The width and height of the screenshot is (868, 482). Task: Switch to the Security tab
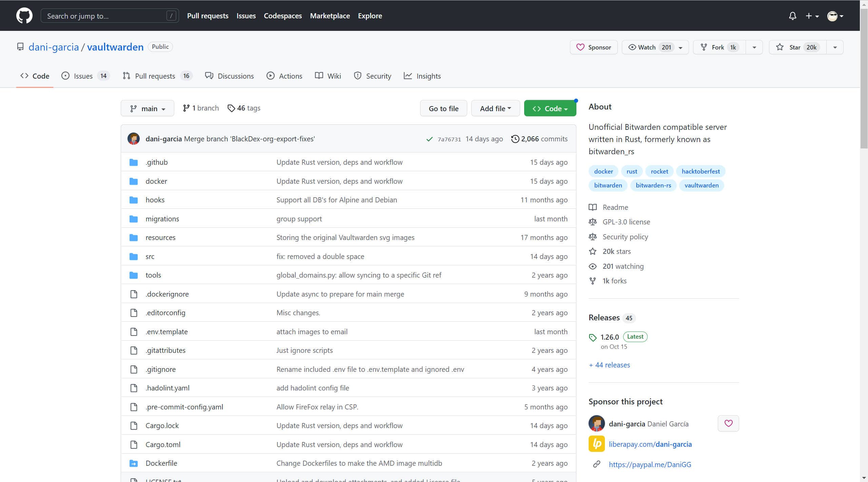[372, 76]
